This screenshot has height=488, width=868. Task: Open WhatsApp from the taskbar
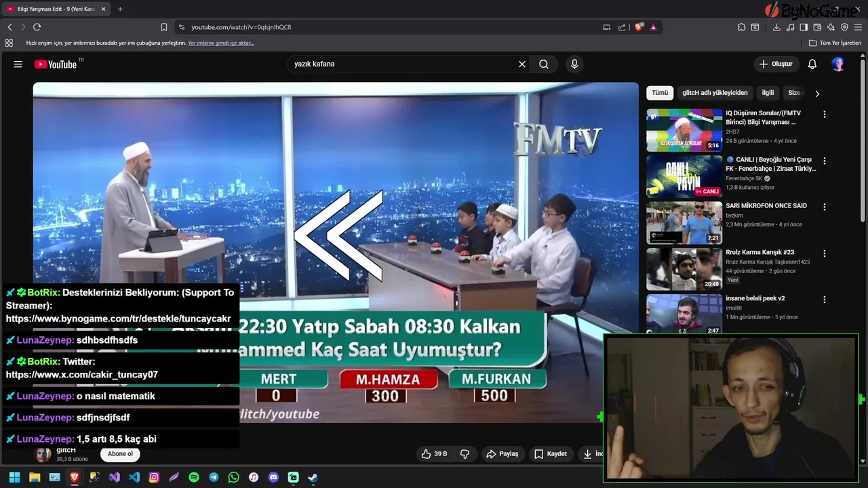point(233,477)
